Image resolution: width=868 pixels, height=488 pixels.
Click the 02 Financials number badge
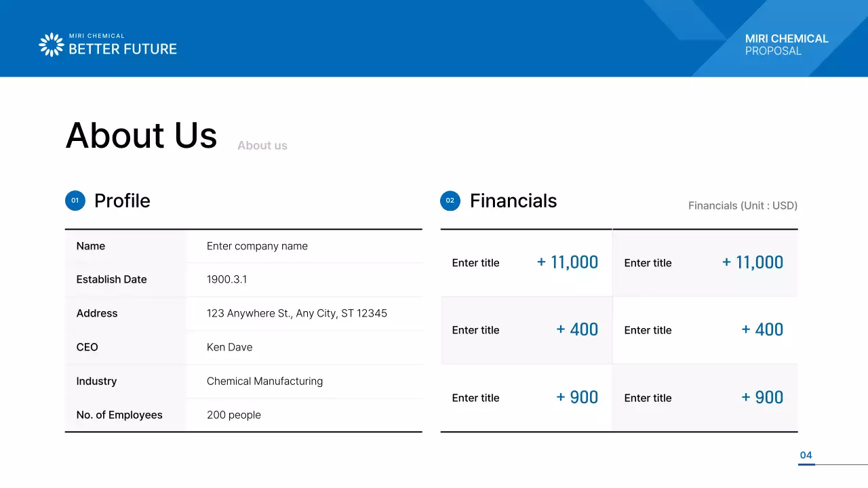(450, 201)
